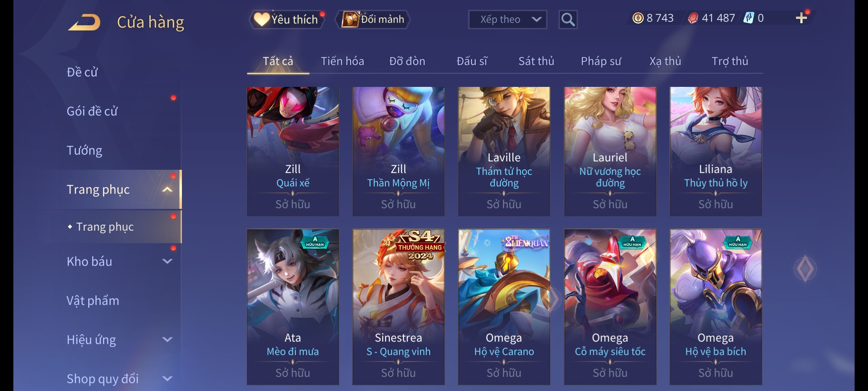Switch to the Sát thủ tab

[536, 61]
